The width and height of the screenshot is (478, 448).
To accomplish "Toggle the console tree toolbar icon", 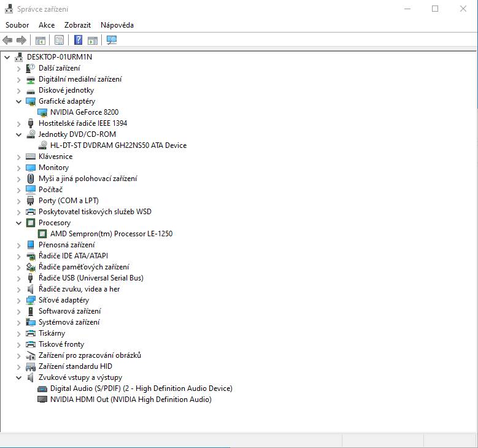I will (40, 41).
